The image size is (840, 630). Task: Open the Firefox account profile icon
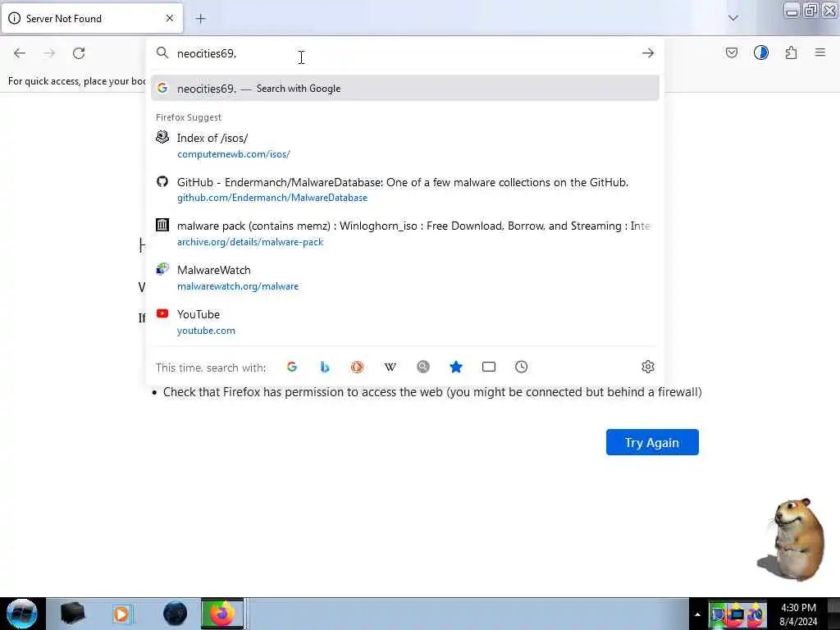pyautogui.click(x=760, y=52)
